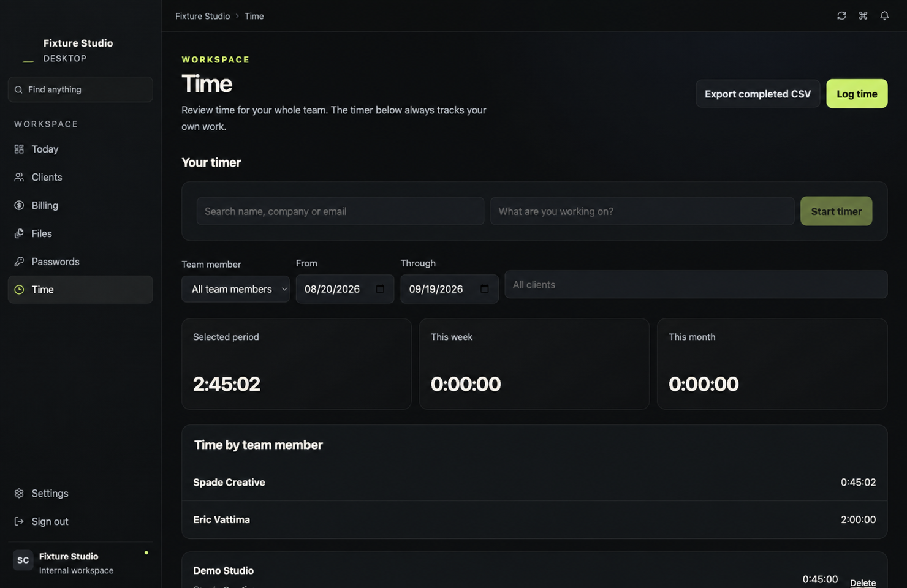Click the Log time button
The height and width of the screenshot is (588, 907).
(x=857, y=94)
